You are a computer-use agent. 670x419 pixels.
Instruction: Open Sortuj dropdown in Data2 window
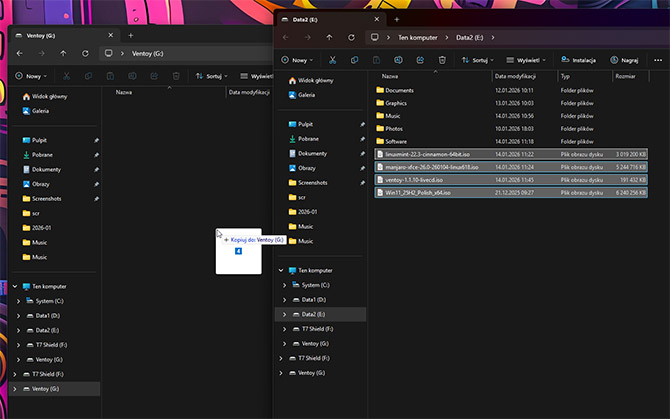(477, 60)
